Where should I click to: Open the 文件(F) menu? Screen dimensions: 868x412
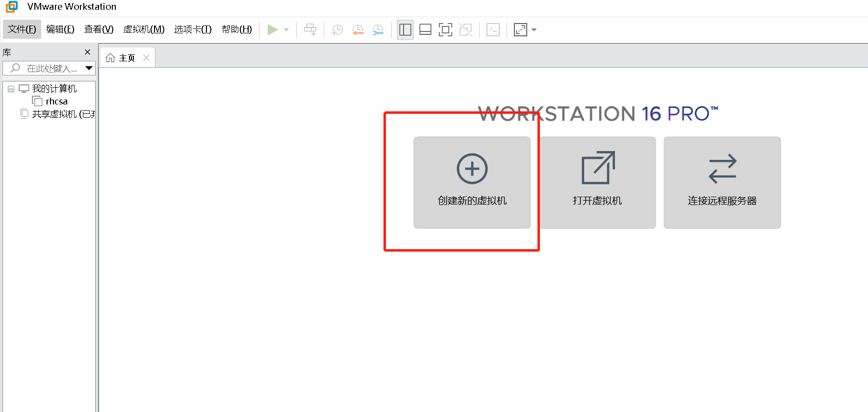(22, 29)
